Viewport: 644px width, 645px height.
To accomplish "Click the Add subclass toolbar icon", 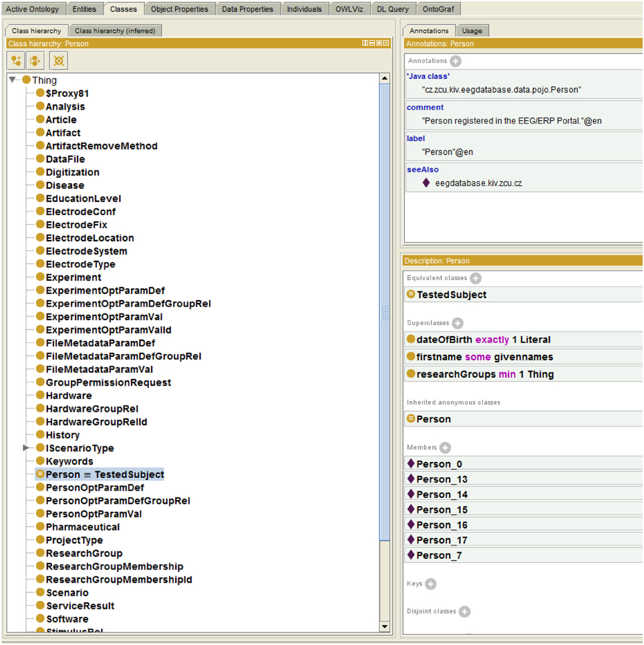I will tap(16, 61).
